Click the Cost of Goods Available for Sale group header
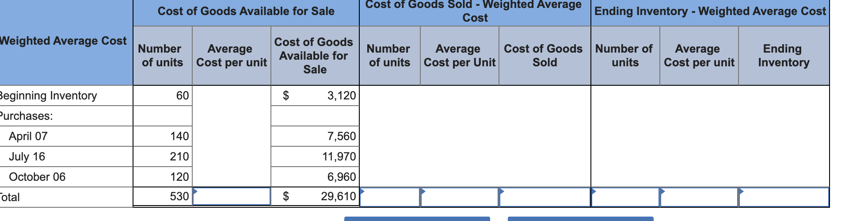The height and width of the screenshot is (221, 868). (246, 11)
